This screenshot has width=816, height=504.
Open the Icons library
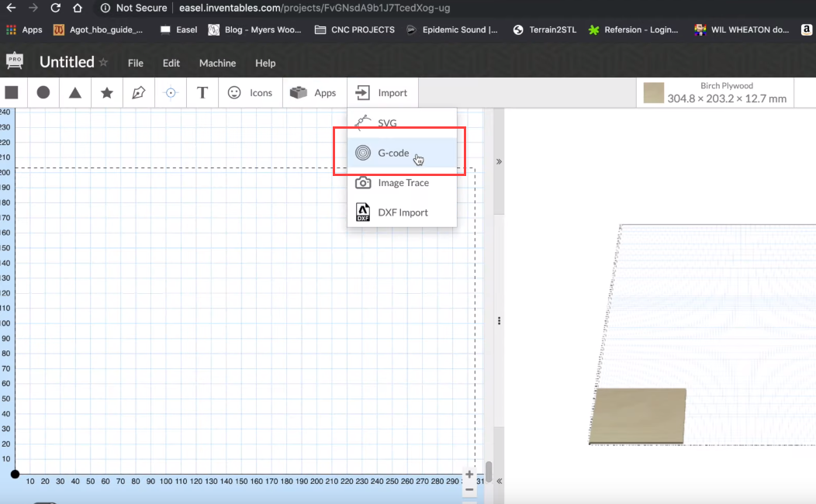pyautogui.click(x=251, y=92)
